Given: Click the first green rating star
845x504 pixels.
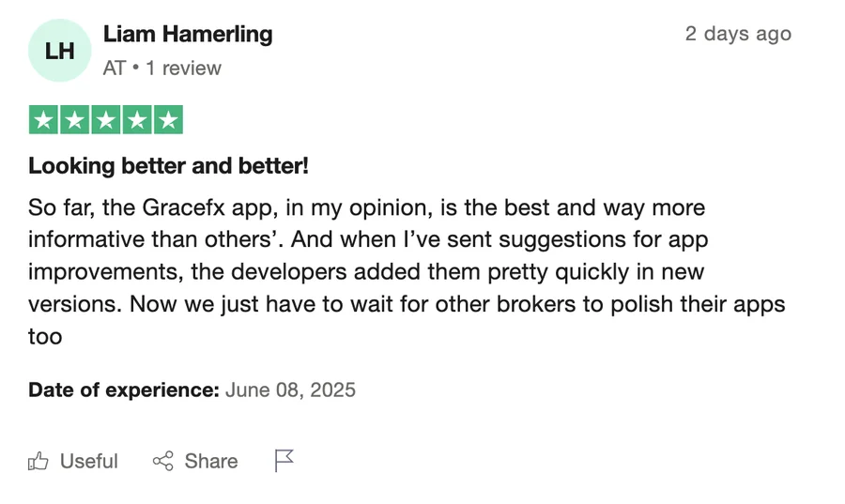Looking at the screenshot, I should click(x=44, y=120).
